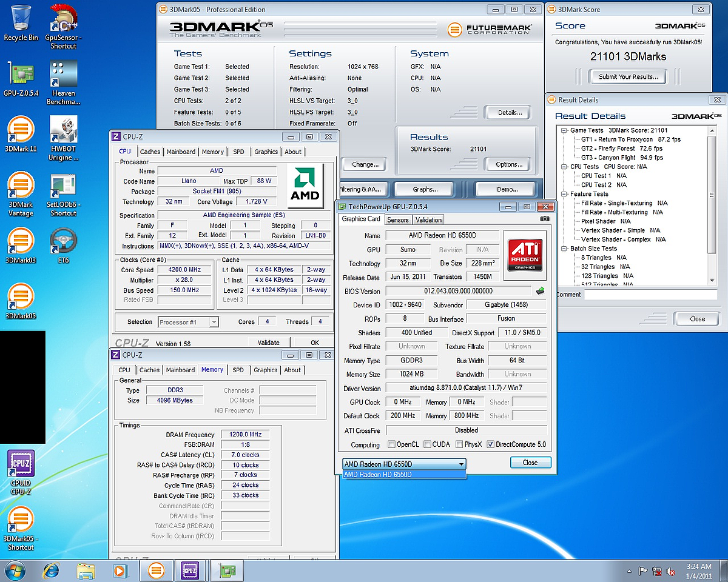The width and height of the screenshot is (728, 582).
Task: Open the Recycle Bin desktop icon
Action: [x=21, y=23]
